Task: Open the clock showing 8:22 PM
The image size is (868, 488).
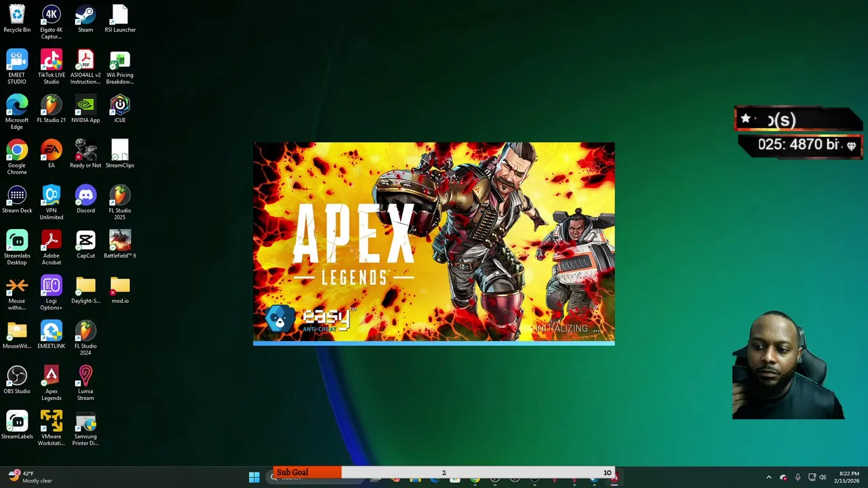Action: click(x=848, y=477)
